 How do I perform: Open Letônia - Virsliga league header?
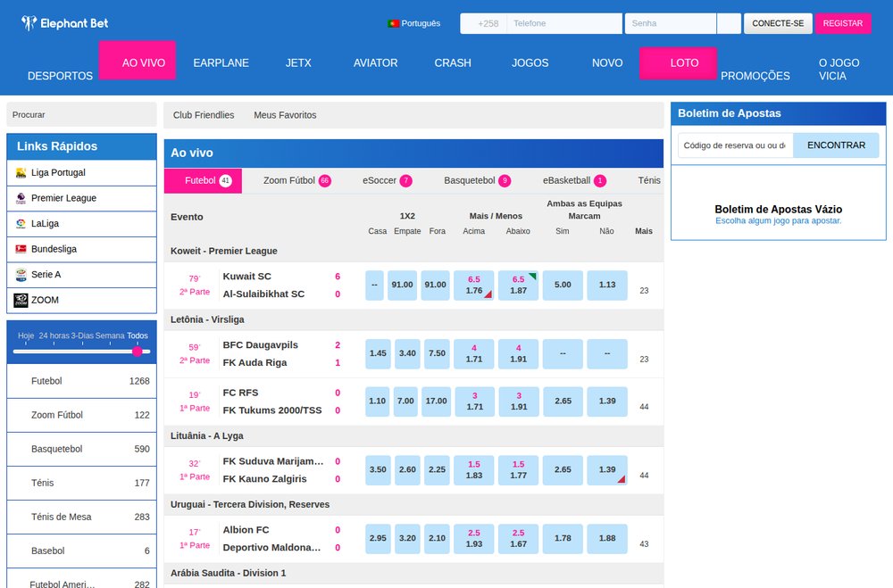pos(207,319)
